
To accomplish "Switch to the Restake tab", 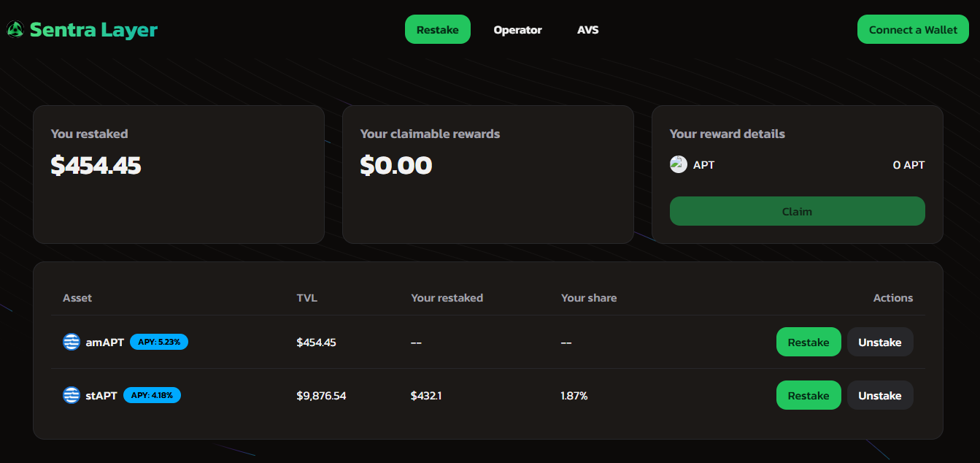I will point(437,30).
